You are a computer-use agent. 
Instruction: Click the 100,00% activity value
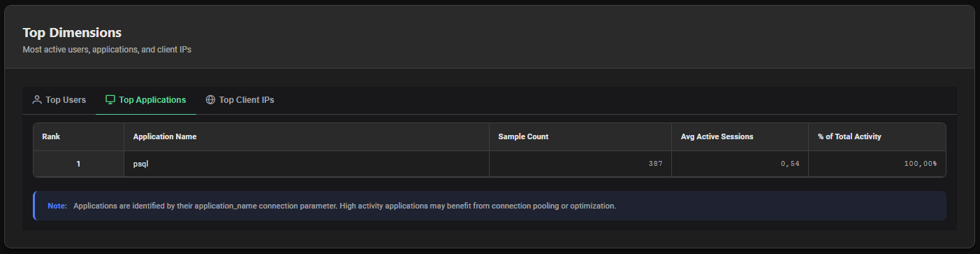pos(921,164)
